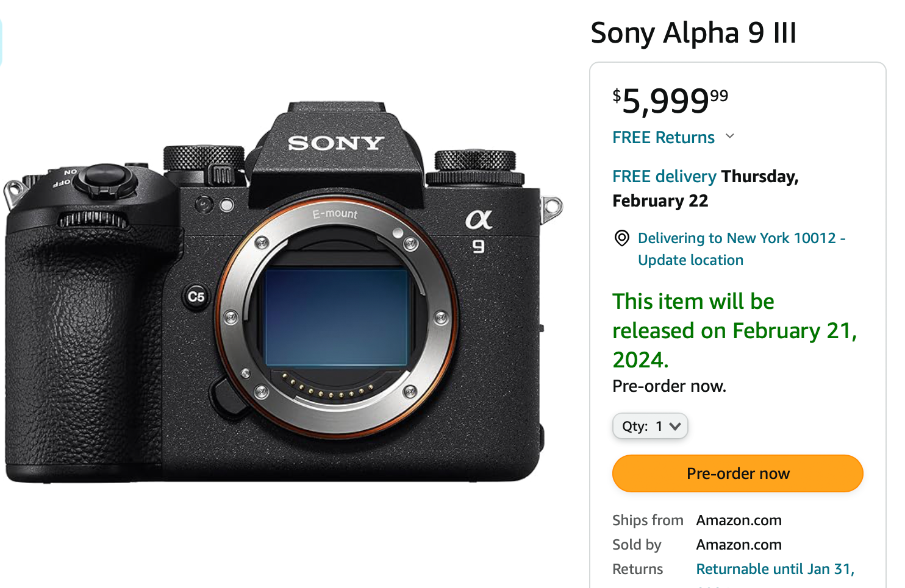Expand the FREE Returns details chevron
The height and width of the screenshot is (588, 905).
730,136
